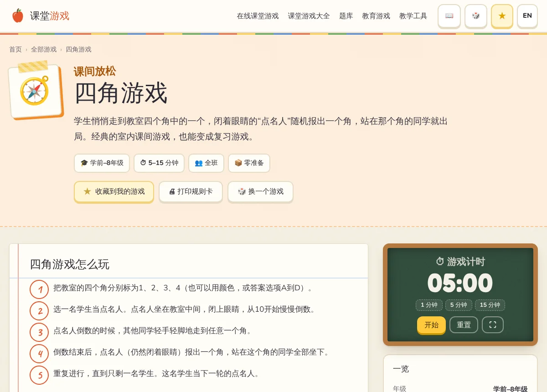
Task: Click the dice icon button in header
Action: pos(476,16)
